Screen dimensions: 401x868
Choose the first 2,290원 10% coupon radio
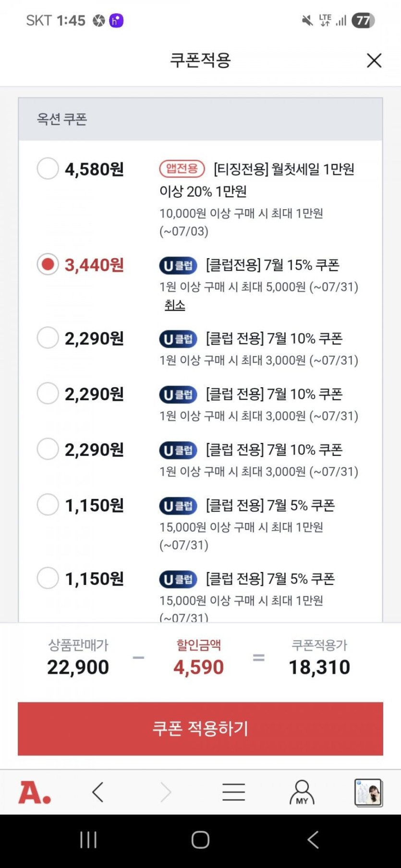pos(48,338)
